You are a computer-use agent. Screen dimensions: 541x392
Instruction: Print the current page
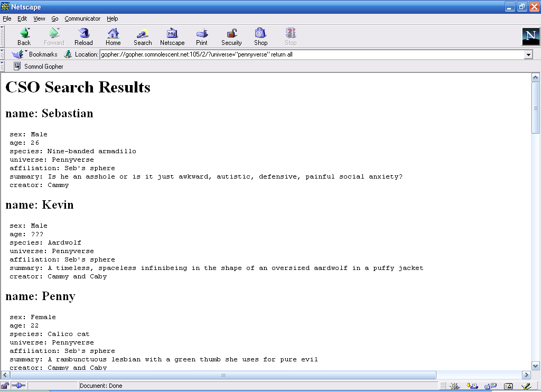pyautogui.click(x=202, y=36)
